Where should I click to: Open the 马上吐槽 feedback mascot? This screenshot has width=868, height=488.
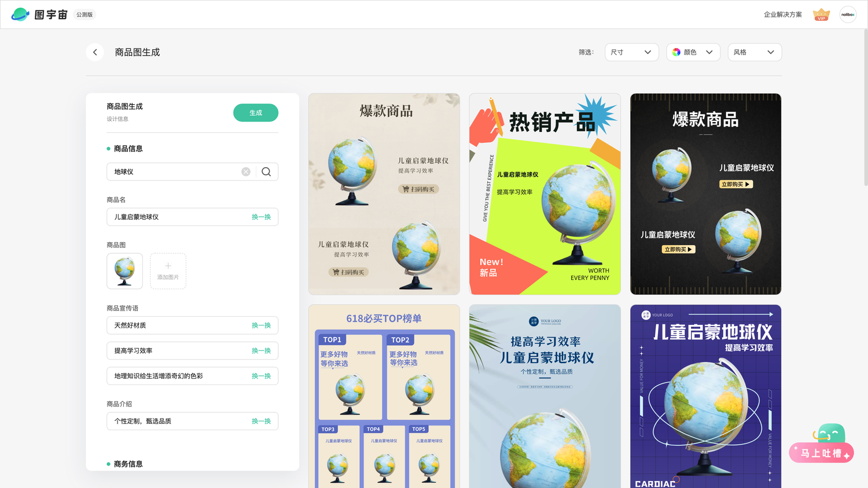822,443
